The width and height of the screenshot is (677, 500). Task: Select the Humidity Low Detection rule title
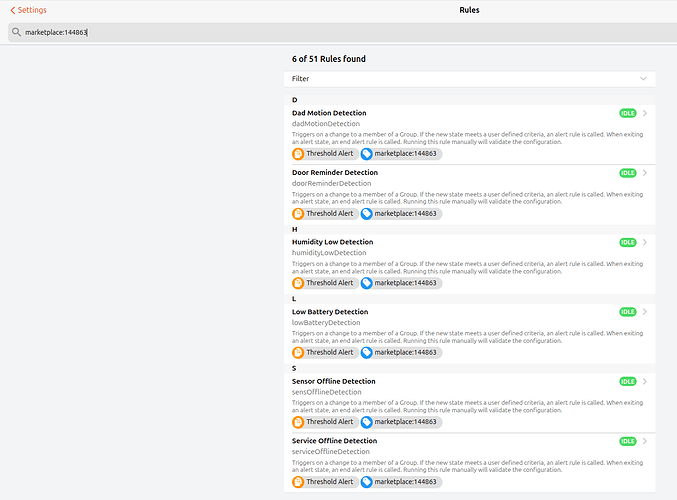point(332,242)
